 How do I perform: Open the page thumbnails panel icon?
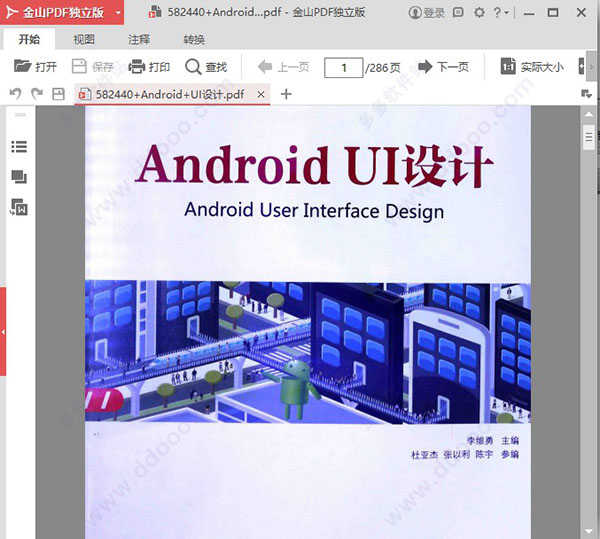pyautogui.click(x=19, y=177)
